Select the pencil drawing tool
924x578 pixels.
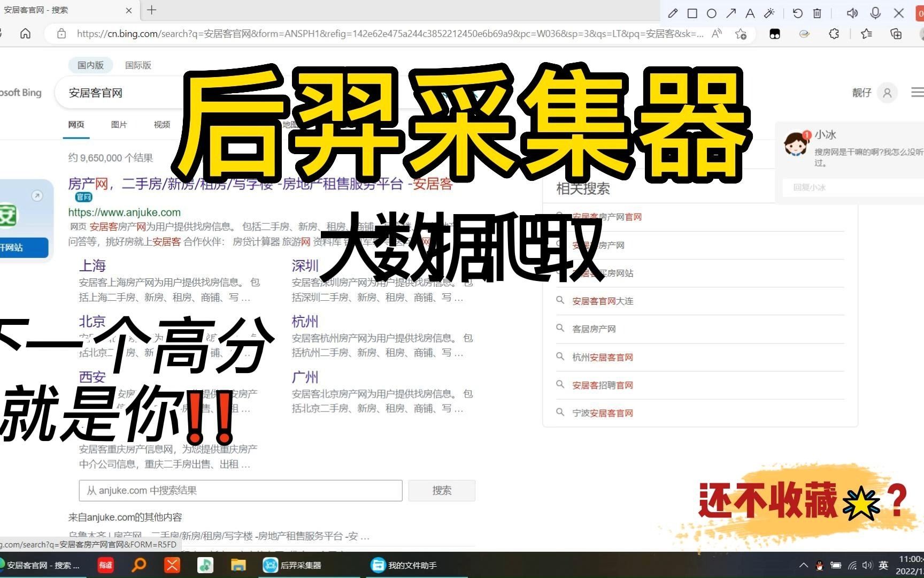coord(673,13)
